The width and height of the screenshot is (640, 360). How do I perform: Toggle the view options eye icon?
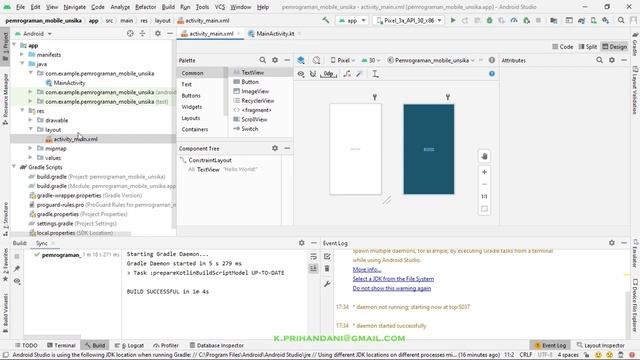click(301, 74)
